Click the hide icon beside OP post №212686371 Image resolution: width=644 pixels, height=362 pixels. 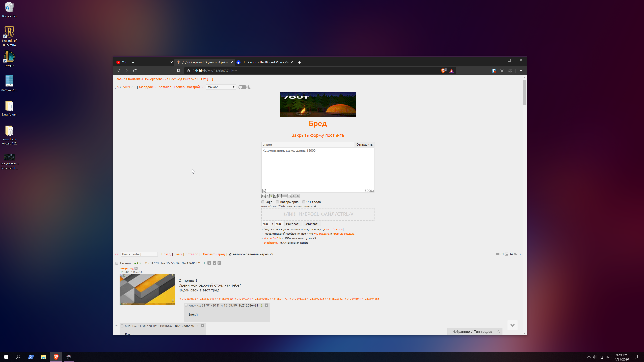tap(214, 263)
